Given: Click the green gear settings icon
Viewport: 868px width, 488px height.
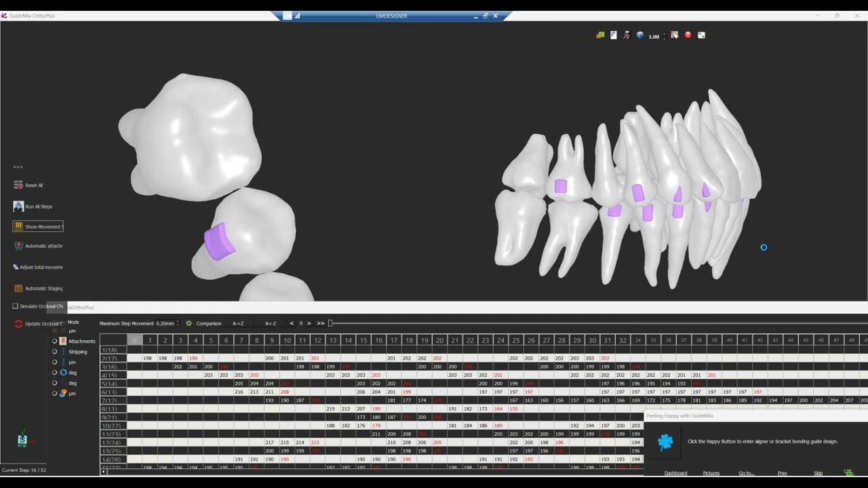Looking at the screenshot, I should (x=189, y=323).
